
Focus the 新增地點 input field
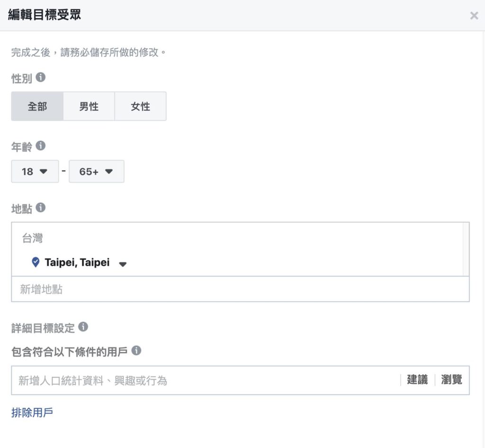[240, 289]
